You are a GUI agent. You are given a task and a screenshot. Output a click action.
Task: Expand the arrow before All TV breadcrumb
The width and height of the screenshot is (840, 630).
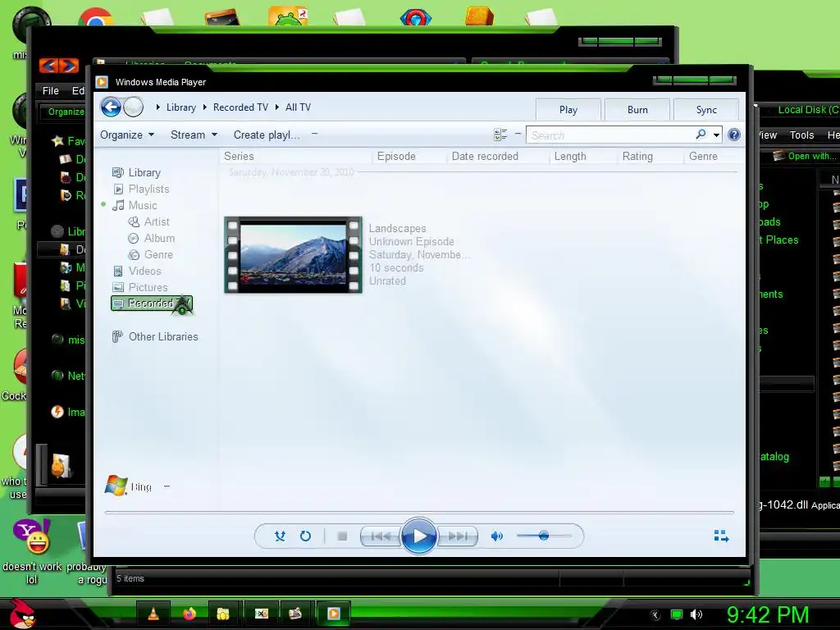point(277,107)
